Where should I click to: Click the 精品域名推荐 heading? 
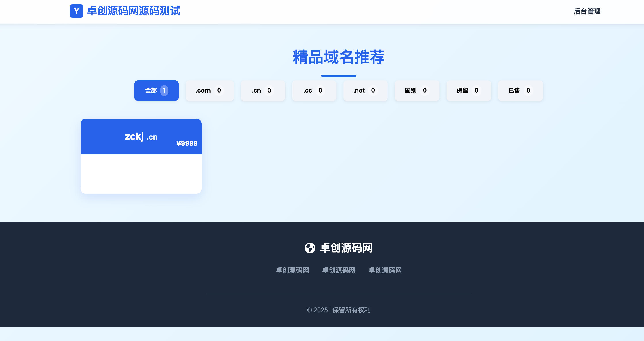click(339, 57)
